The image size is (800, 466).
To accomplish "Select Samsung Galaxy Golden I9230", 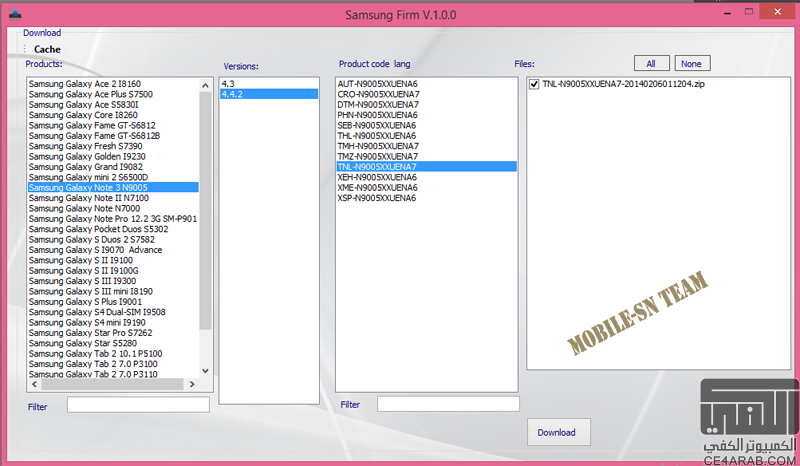I will point(113,156).
